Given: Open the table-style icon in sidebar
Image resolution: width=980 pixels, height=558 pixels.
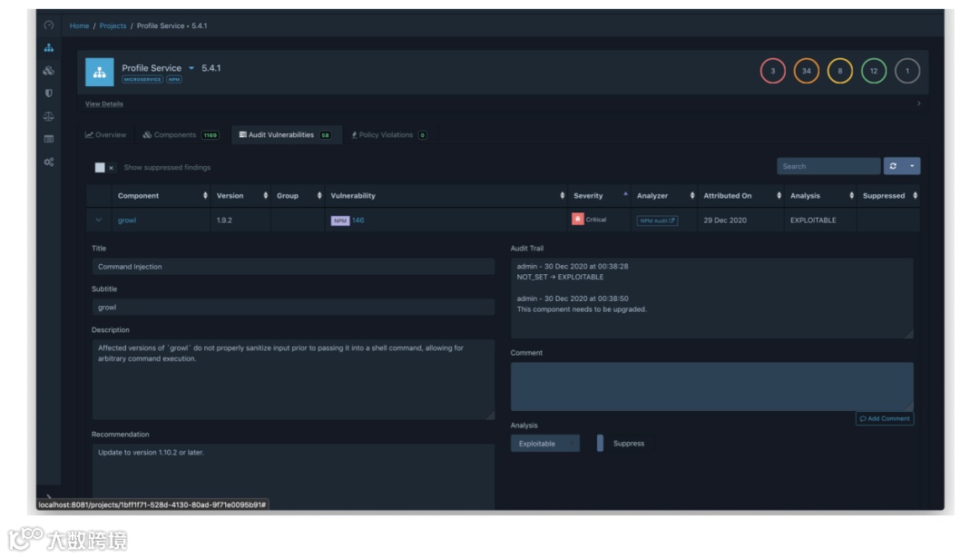Looking at the screenshot, I should [49, 139].
